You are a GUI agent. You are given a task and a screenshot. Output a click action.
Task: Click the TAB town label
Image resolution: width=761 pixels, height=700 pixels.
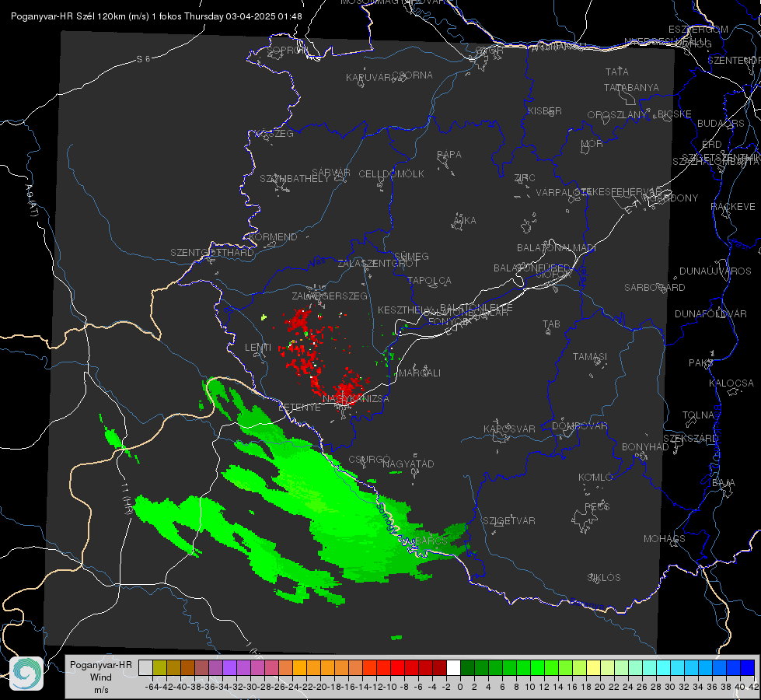[x=551, y=324]
